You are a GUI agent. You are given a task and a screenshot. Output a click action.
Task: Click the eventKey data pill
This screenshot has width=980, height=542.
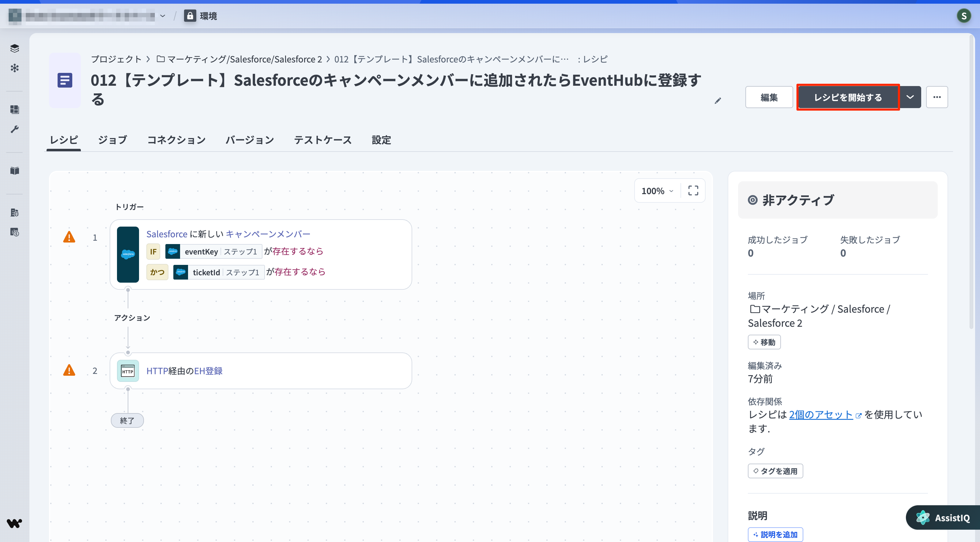click(x=214, y=251)
